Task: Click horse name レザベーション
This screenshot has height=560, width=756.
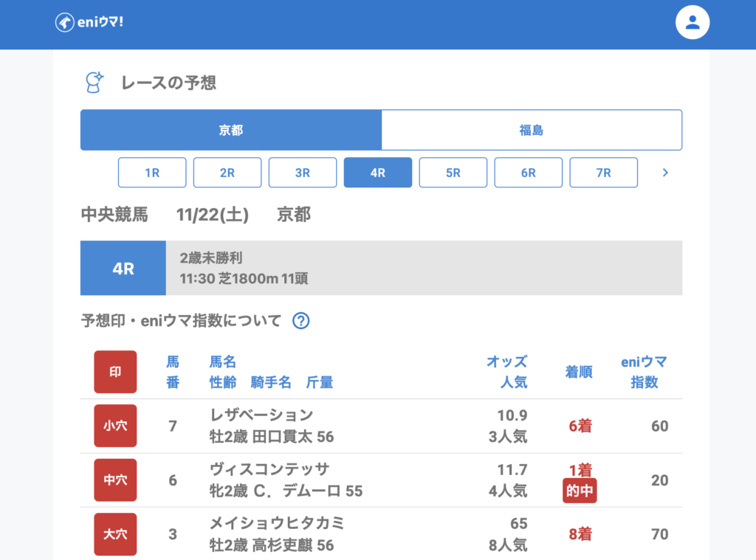Action: [x=261, y=415]
